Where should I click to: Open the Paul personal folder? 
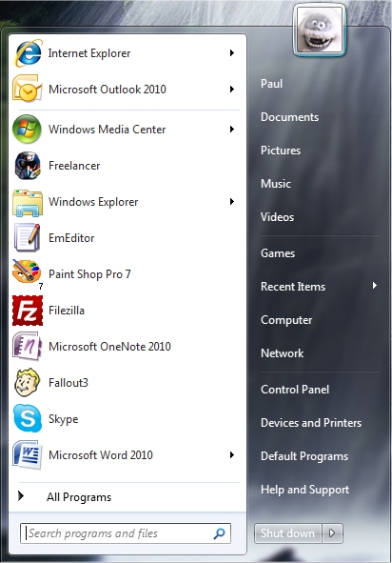[271, 84]
